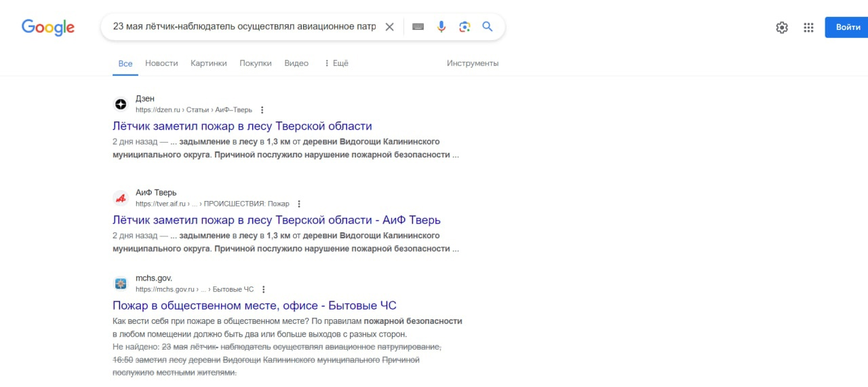868x387 pixels.
Task: Switch to Картинки tab
Action: (x=209, y=63)
